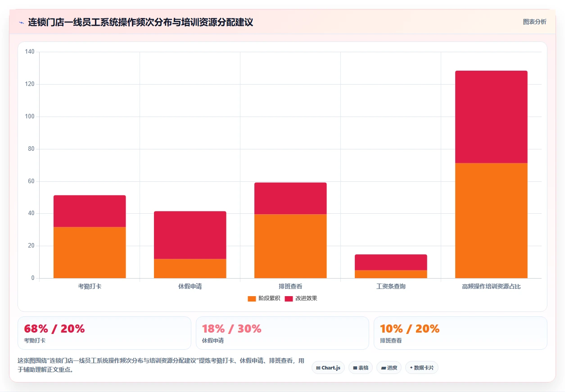Click the 工资条查询 x-axis label
This screenshot has height=392, width=565.
(391, 286)
